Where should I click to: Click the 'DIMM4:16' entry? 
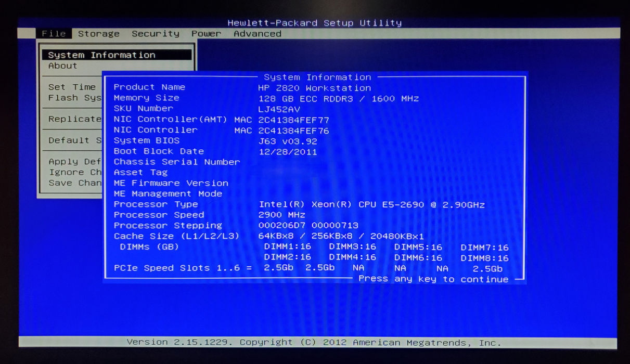coord(353,257)
